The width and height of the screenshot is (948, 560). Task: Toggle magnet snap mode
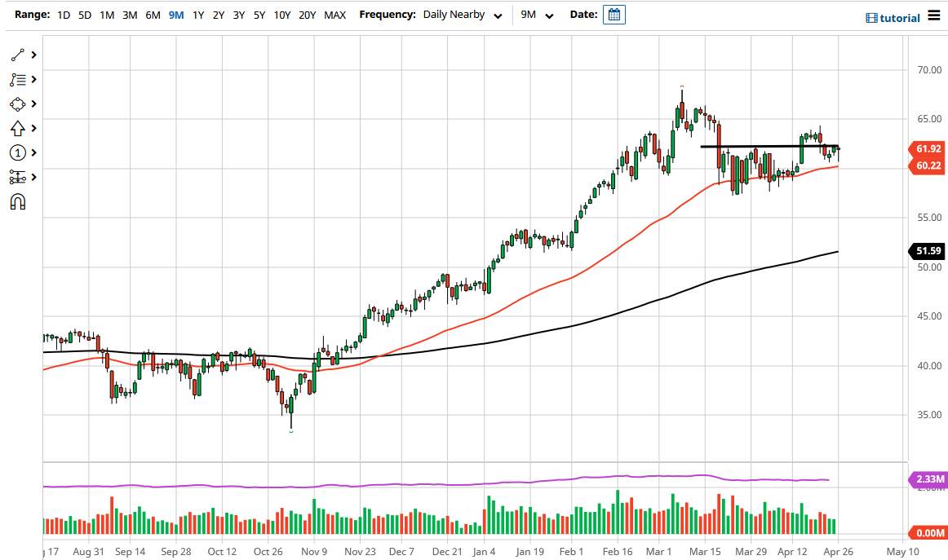pos(16,201)
